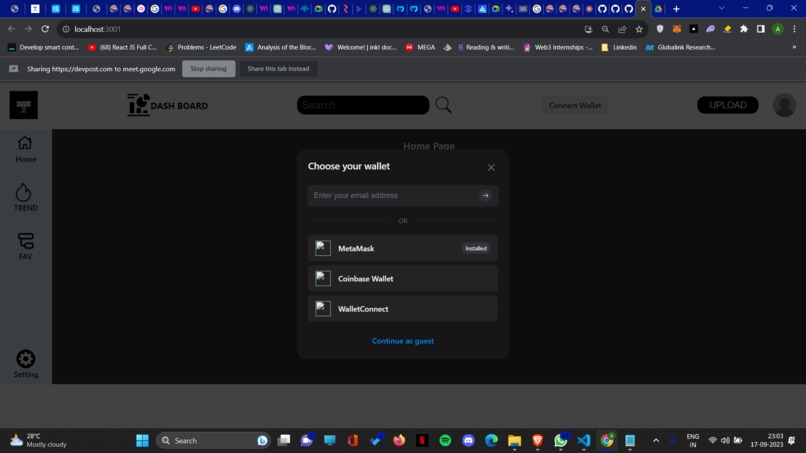The image size is (806, 453).
Task: Open browser zoom magnifier icon
Action: coord(605,29)
